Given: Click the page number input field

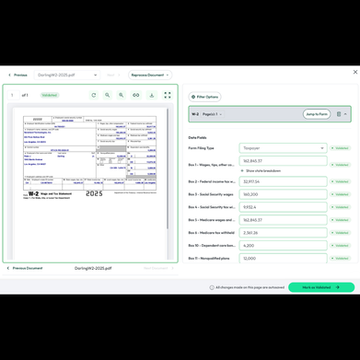Looking at the screenshot, I should (14, 95).
